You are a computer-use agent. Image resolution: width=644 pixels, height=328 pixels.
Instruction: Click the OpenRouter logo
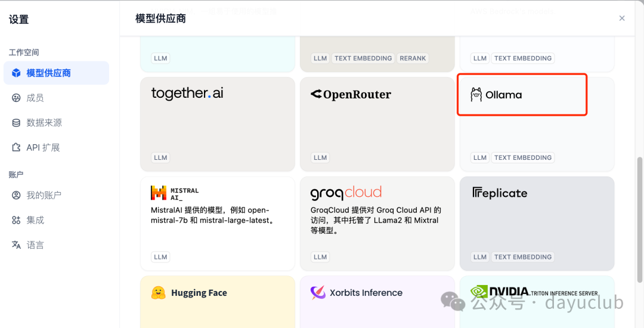click(351, 94)
